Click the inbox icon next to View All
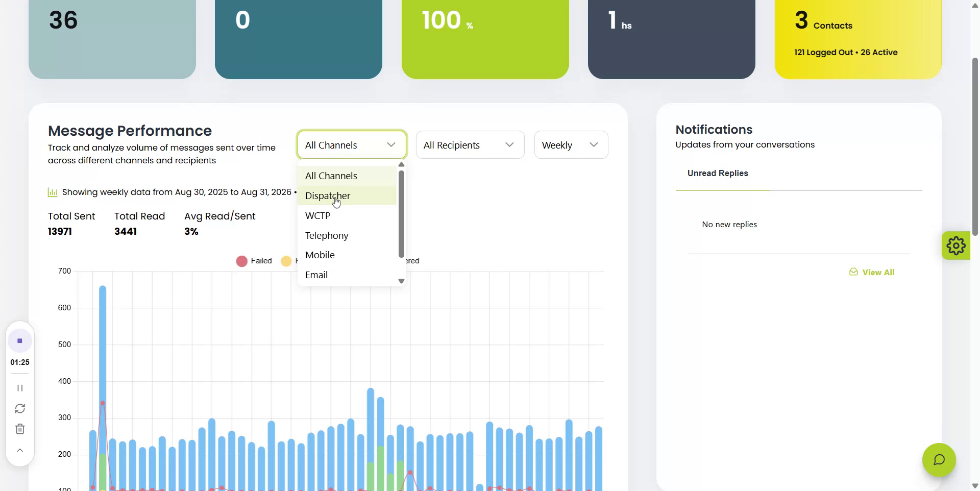The image size is (980, 491). point(853,272)
